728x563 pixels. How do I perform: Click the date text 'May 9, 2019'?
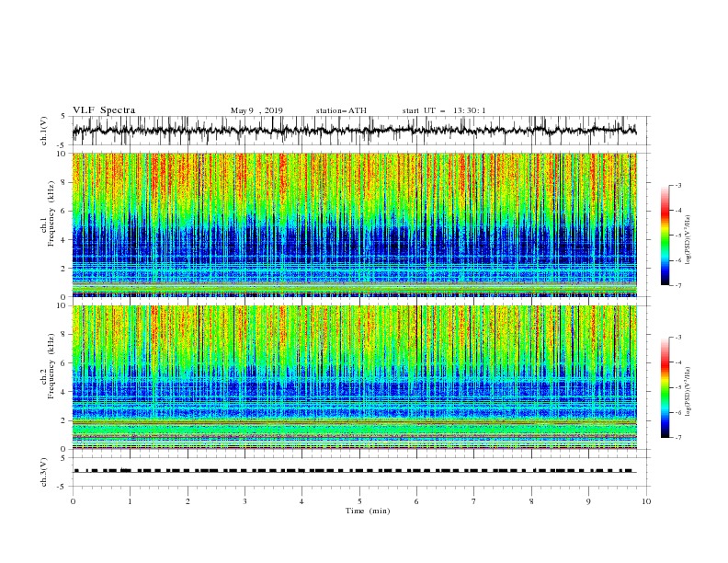256,110
